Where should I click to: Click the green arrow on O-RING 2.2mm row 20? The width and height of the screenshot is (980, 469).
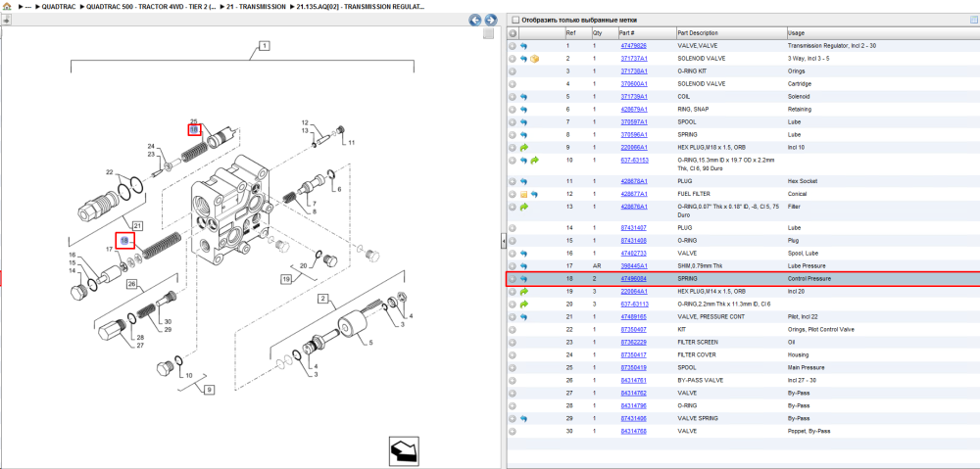tap(523, 305)
